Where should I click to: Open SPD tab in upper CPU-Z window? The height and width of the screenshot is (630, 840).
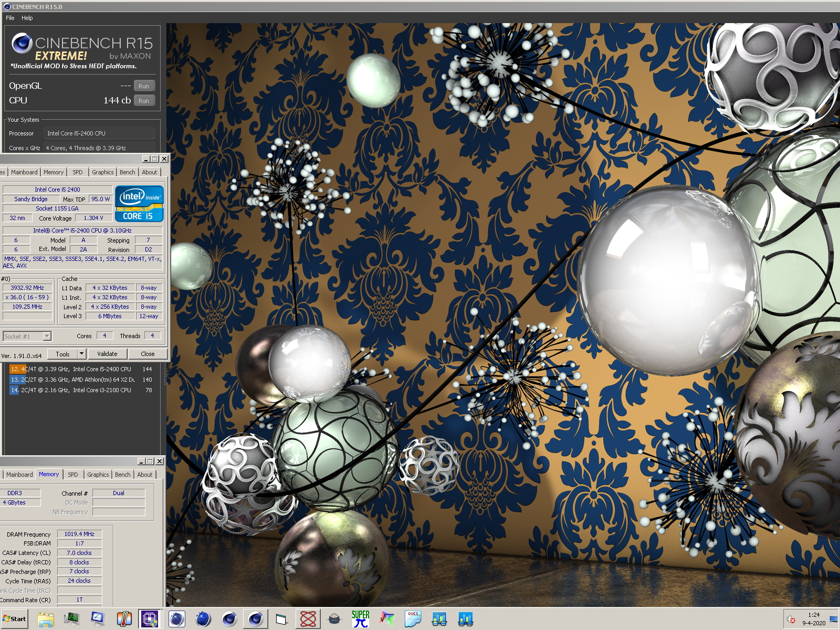point(78,172)
